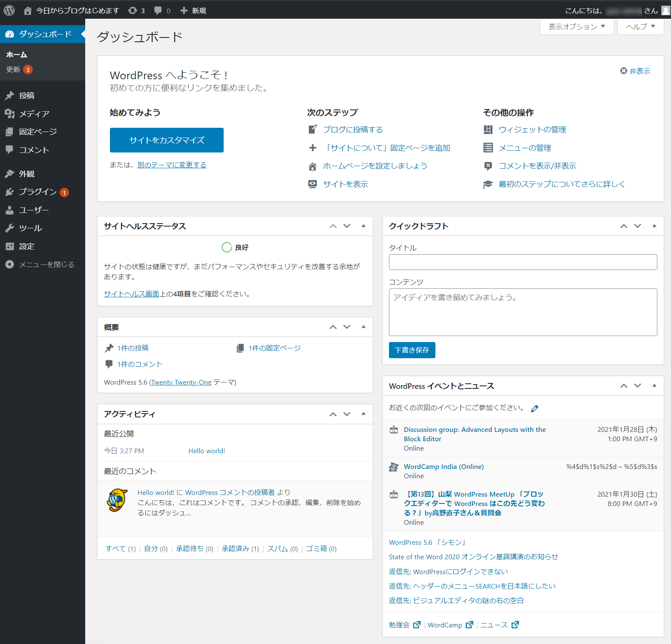
Task: Click the コンテンツ textarea
Action: [x=523, y=312]
